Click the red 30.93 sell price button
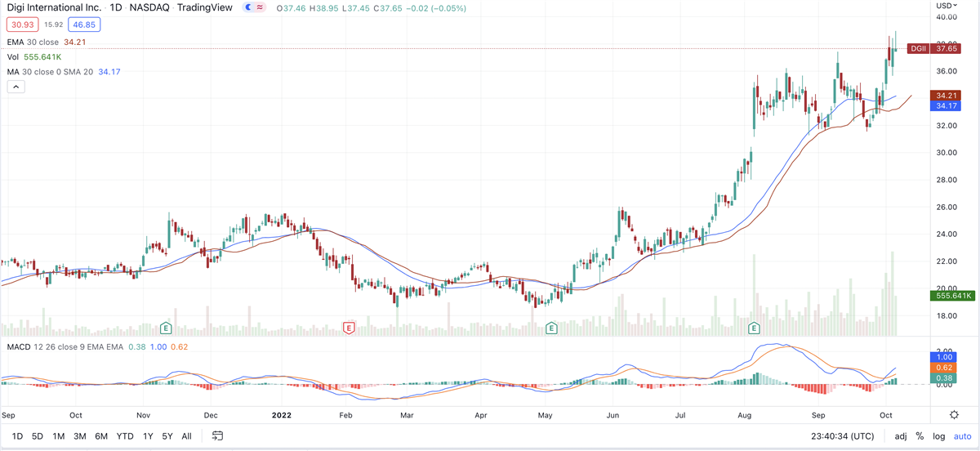980x451 pixels. tap(18, 26)
